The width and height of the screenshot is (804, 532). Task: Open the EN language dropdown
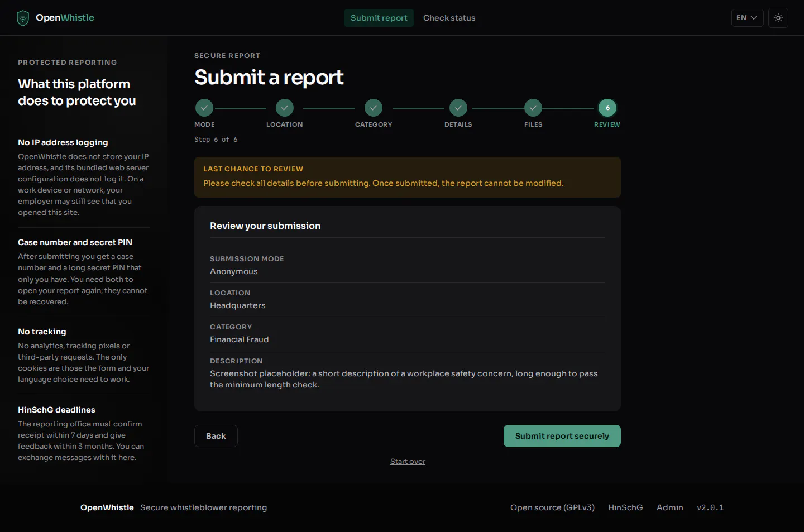click(747, 18)
